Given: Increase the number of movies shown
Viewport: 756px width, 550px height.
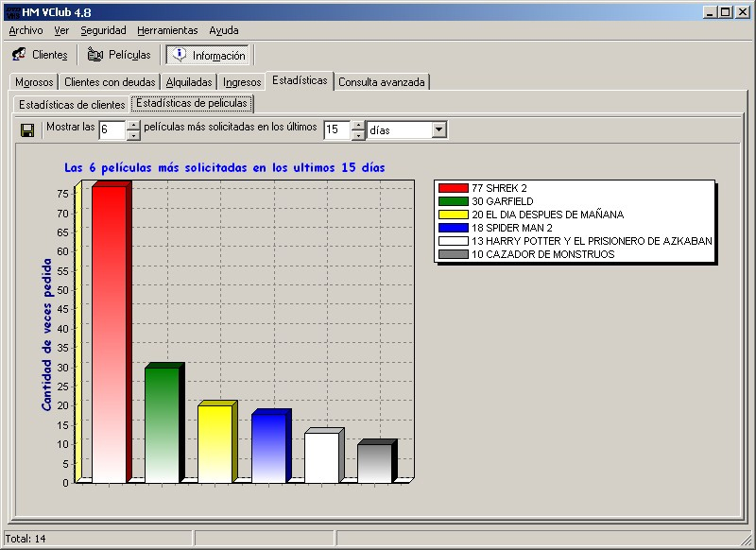Looking at the screenshot, I should (x=133, y=125).
